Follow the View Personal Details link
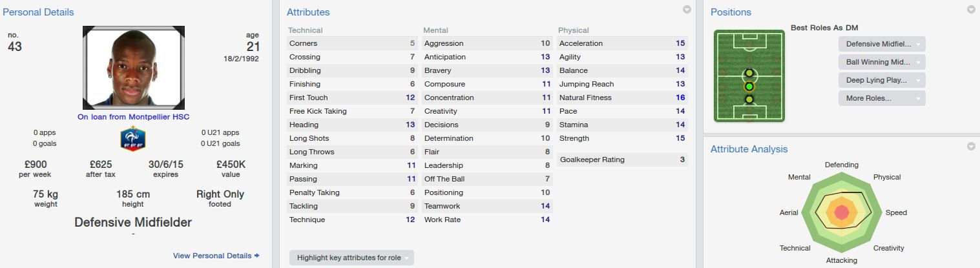 (x=212, y=256)
